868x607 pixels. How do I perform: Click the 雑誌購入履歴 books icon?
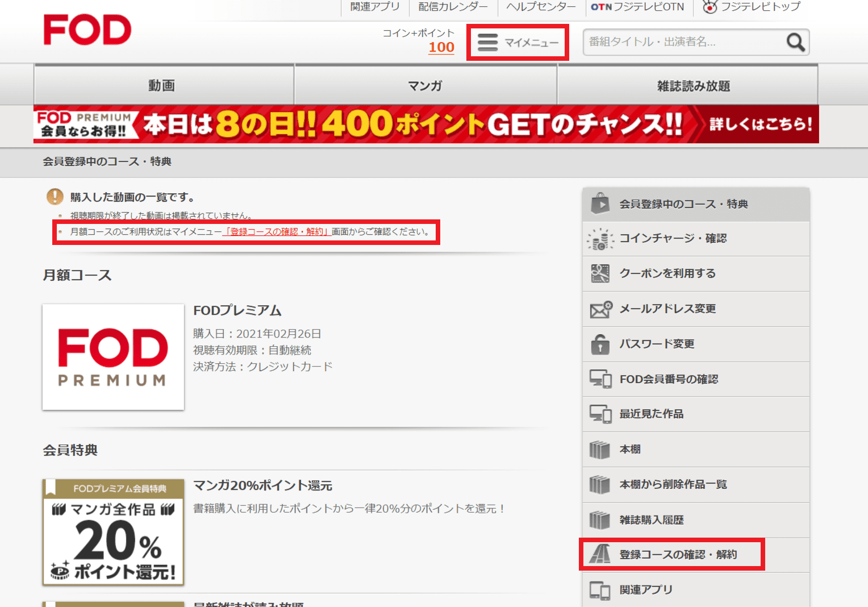tap(600, 520)
